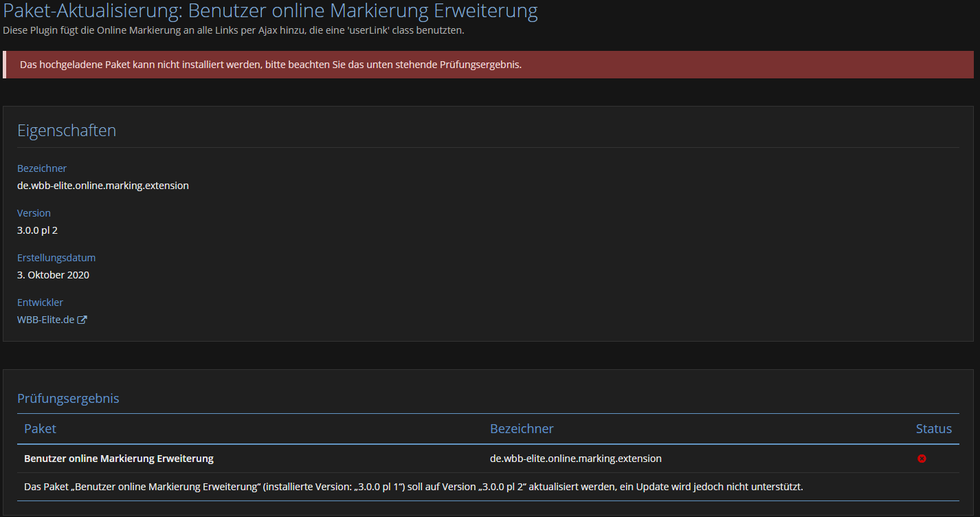Click the Erstellungsdatum label

click(56, 258)
